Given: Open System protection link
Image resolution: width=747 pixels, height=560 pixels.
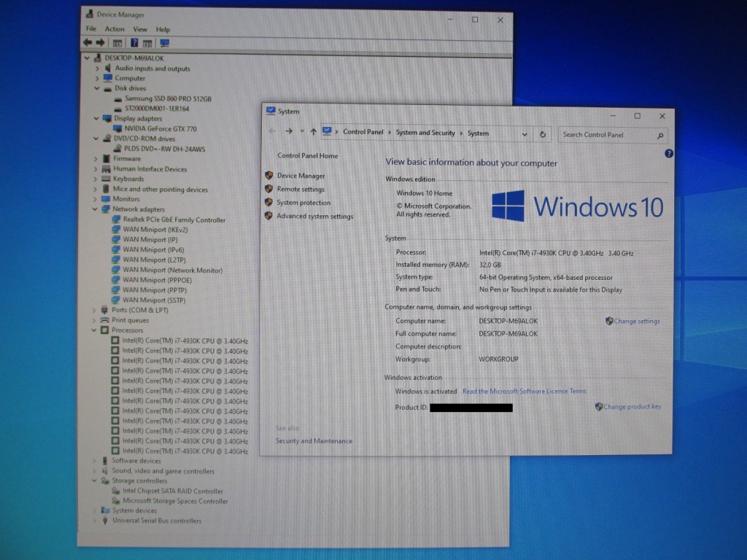Looking at the screenshot, I should tap(303, 203).
